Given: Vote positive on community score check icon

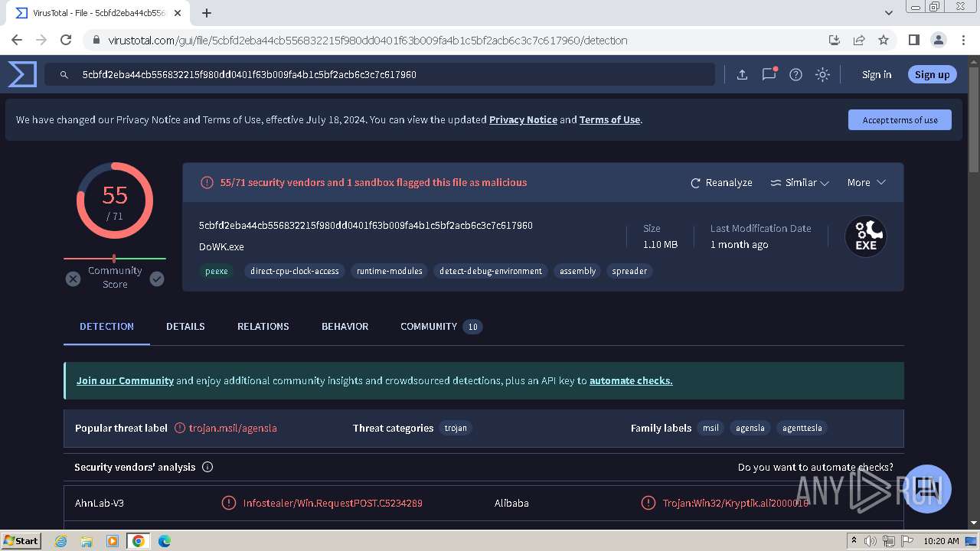Looking at the screenshot, I should (x=157, y=279).
